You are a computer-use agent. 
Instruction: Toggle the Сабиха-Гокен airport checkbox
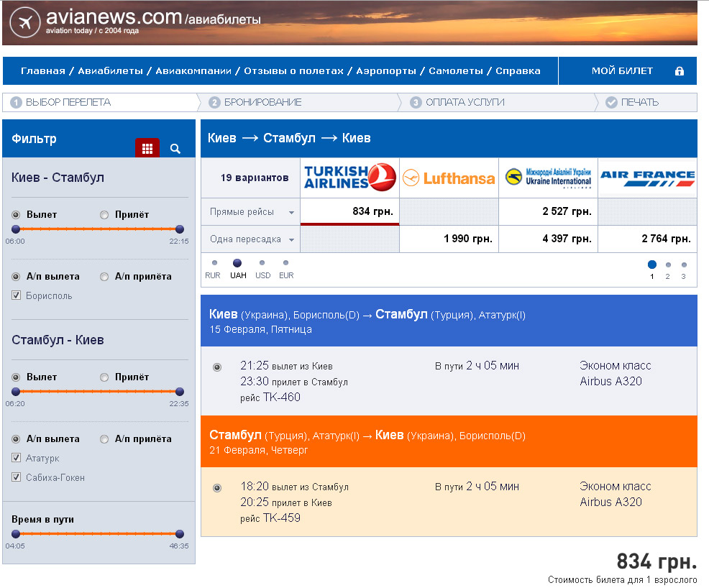[x=16, y=477]
